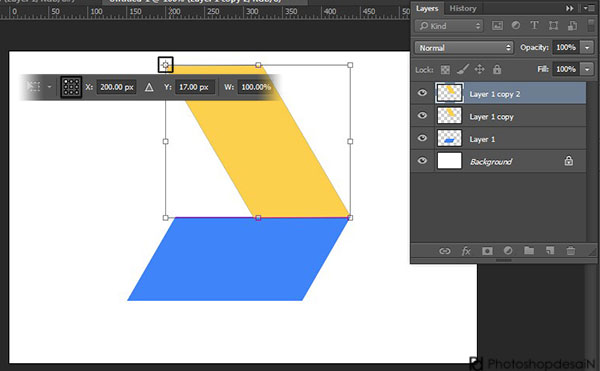The image size is (600, 371).
Task: Delete layer with trash icon
Action: (x=571, y=251)
